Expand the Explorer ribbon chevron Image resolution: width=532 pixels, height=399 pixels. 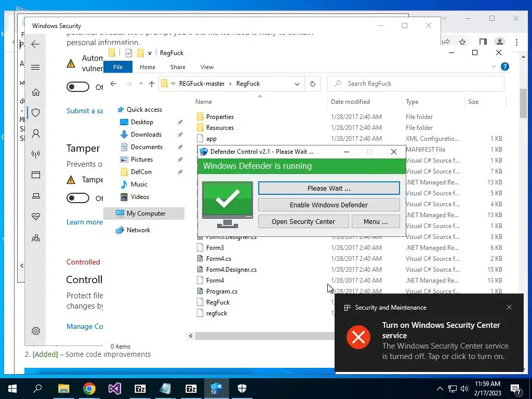pyautogui.click(x=494, y=67)
